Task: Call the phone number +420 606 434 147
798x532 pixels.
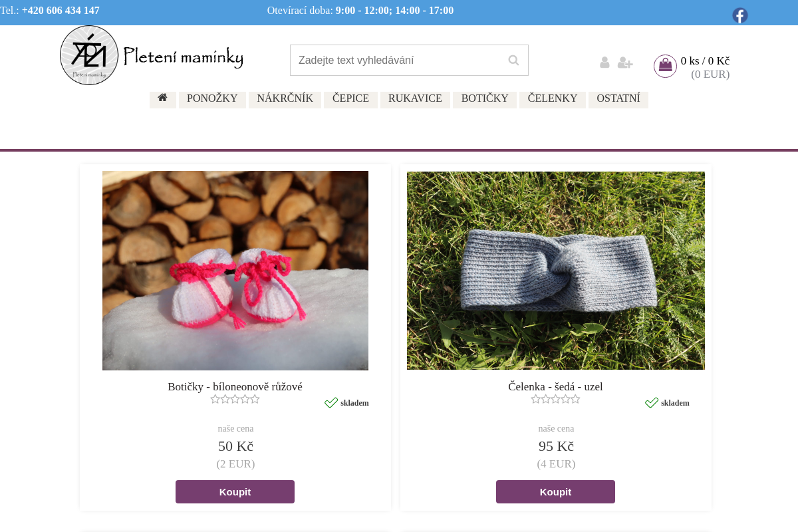Action: (61, 11)
